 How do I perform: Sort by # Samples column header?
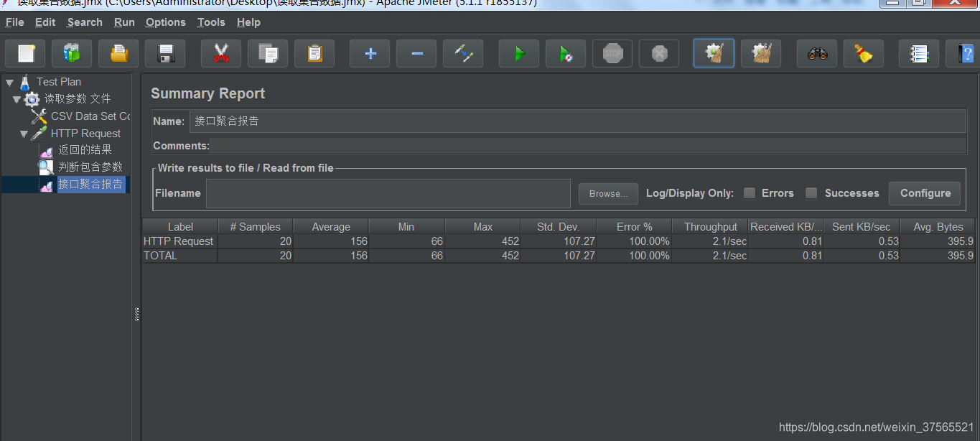[x=256, y=226]
